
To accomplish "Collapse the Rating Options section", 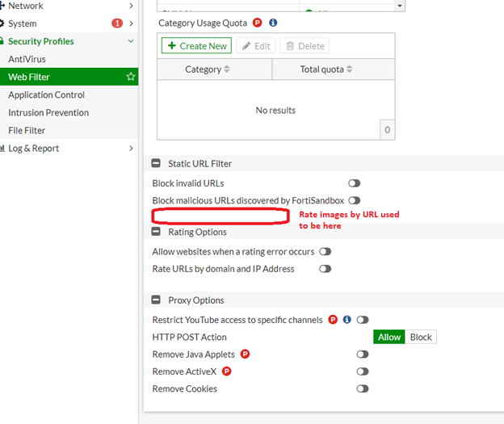I will (156, 233).
